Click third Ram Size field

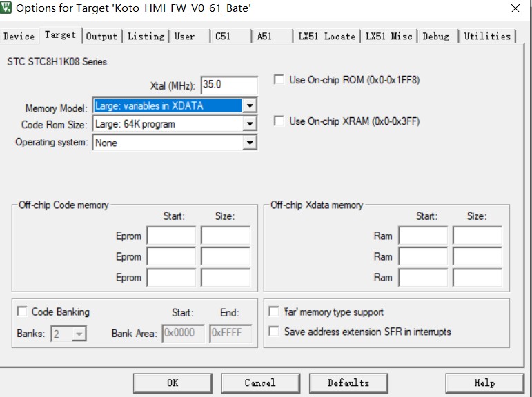pyautogui.click(x=477, y=277)
